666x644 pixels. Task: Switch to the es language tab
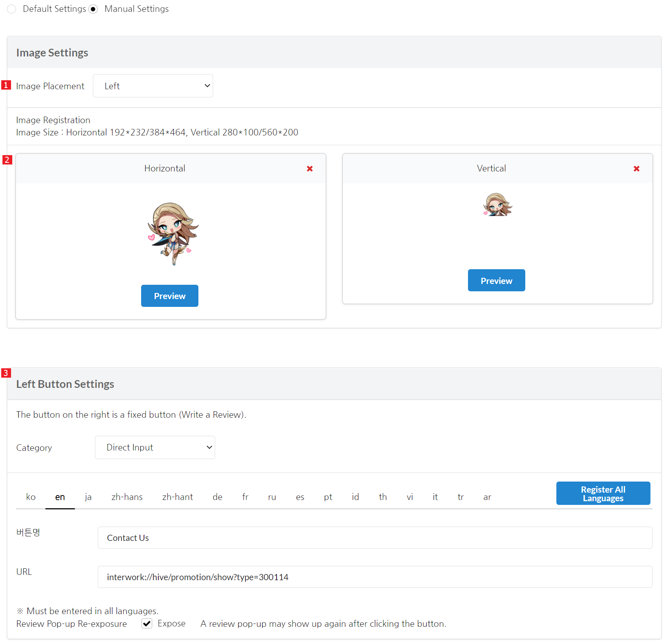click(300, 497)
